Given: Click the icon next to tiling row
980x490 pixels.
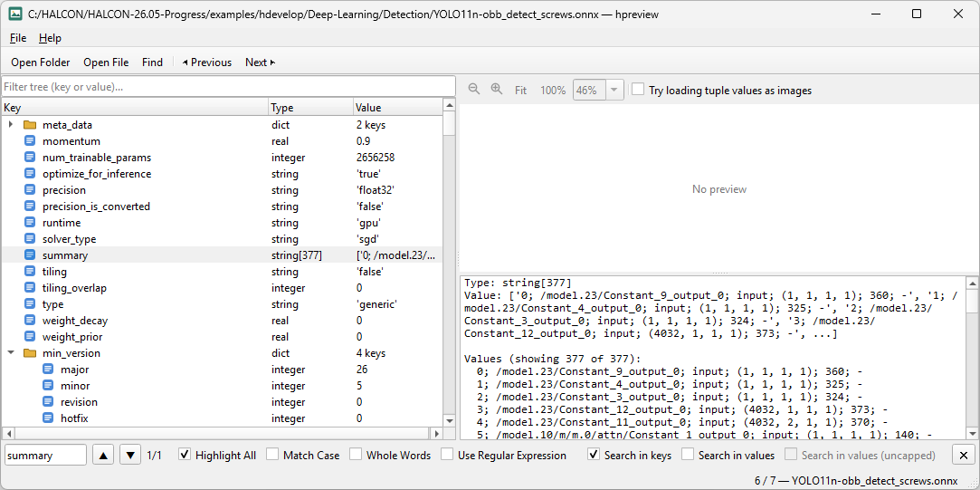Looking at the screenshot, I should tap(30, 272).
